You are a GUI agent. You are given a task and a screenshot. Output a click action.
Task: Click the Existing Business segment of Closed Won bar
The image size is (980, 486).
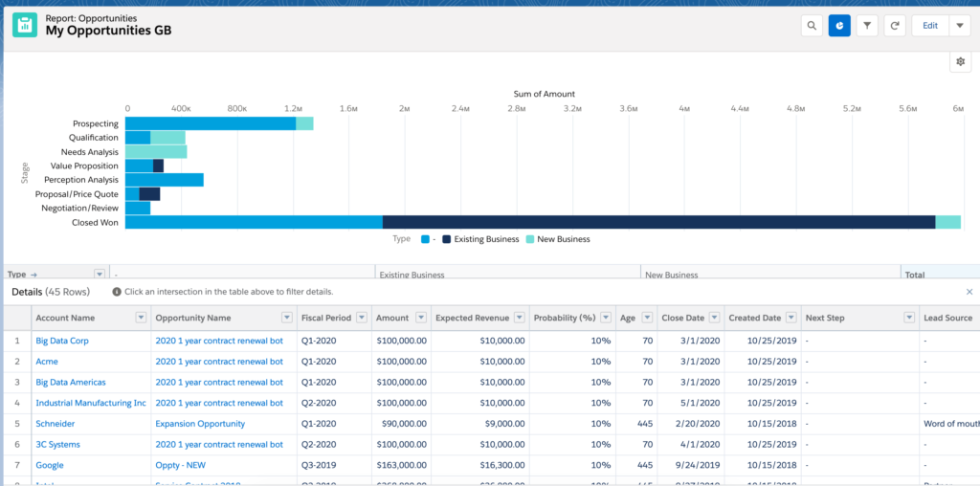click(658, 222)
